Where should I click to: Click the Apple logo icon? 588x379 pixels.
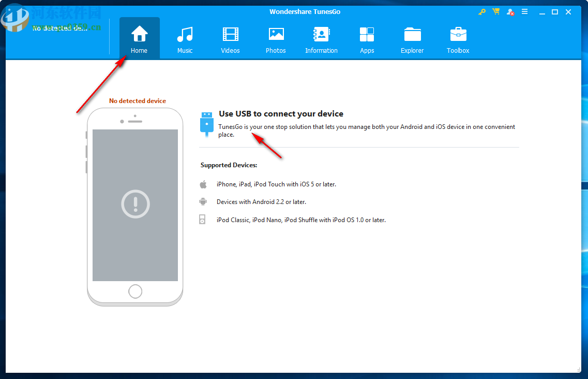(203, 184)
